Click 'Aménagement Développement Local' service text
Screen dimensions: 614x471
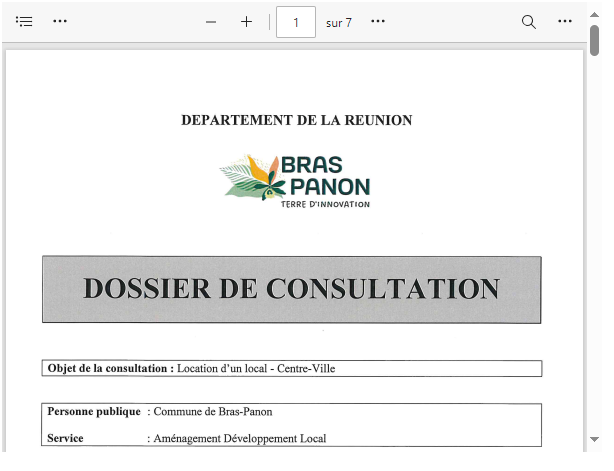239,438
